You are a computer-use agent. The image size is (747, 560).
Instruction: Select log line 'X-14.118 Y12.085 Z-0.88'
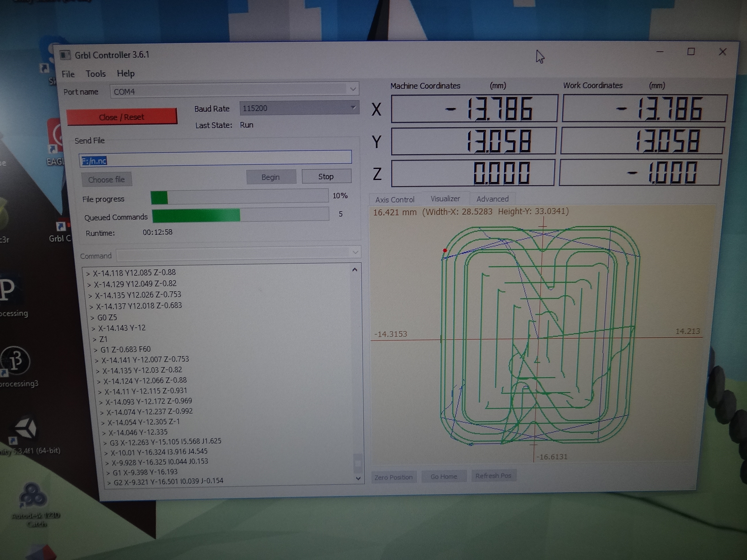pos(134,273)
